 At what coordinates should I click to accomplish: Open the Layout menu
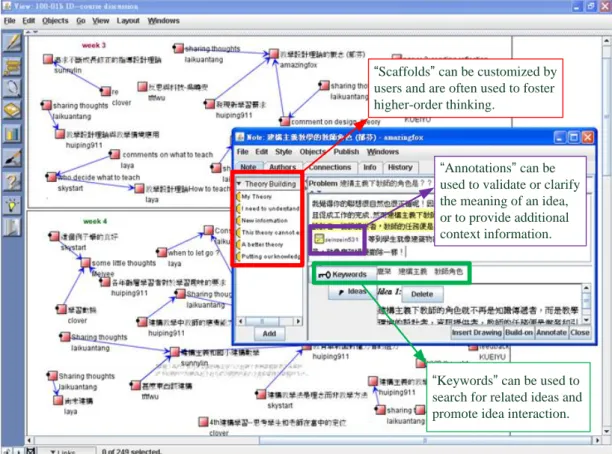click(128, 21)
